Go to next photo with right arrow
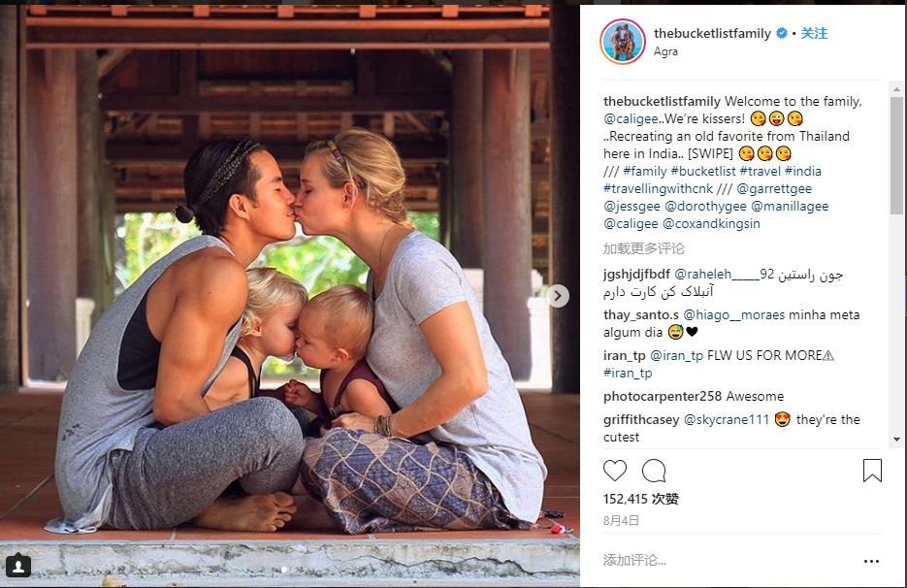Screen dimensions: 907x588 [x=558, y=296]
